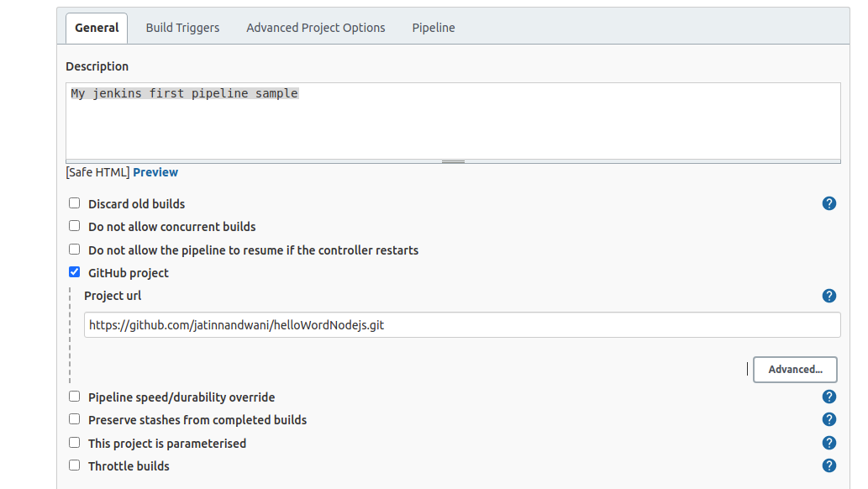868x489 pixels.
Task: Enable Pipeline speed/durability override
Action: pyautogui.click(x=74, y=396)
